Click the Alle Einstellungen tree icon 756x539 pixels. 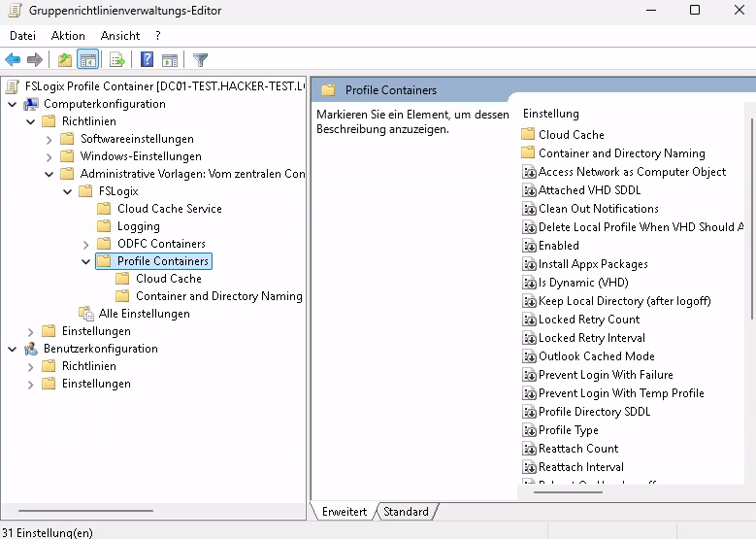(x=86, y=314)
